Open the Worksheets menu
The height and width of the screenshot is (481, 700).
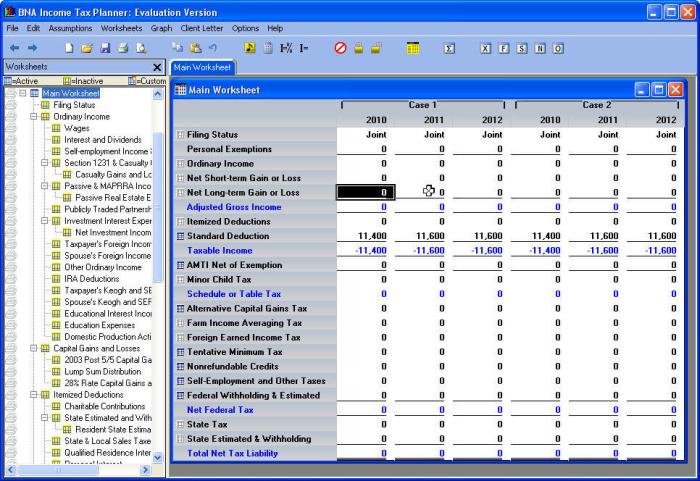121,28
